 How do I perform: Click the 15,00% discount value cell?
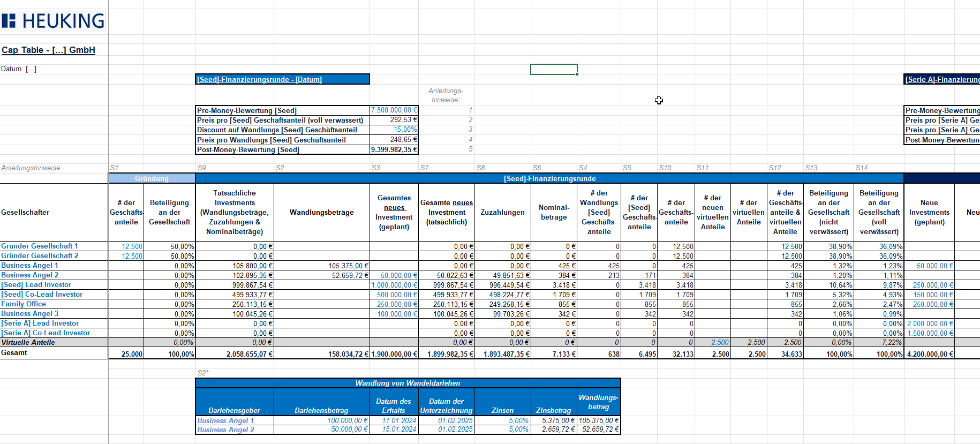pos(394,130)
